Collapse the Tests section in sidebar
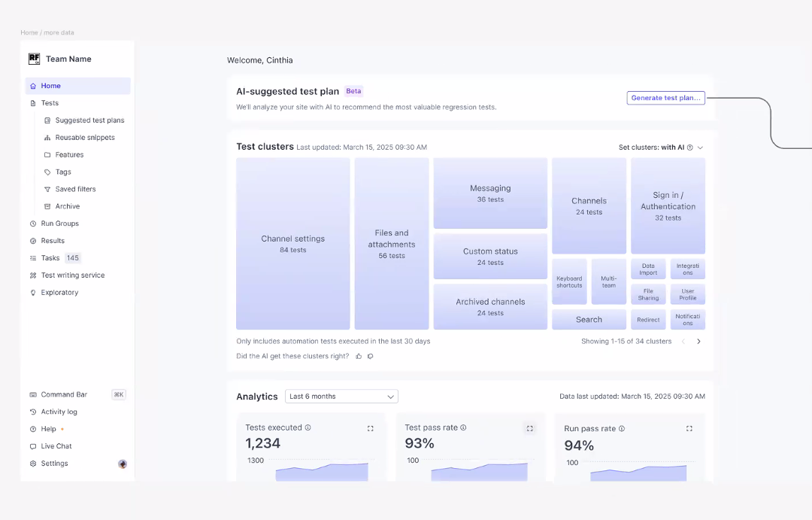 coord(50,103)
